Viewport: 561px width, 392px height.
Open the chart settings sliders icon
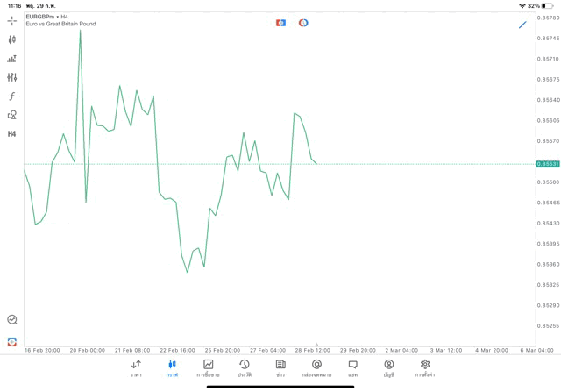(x=12, y=77)
